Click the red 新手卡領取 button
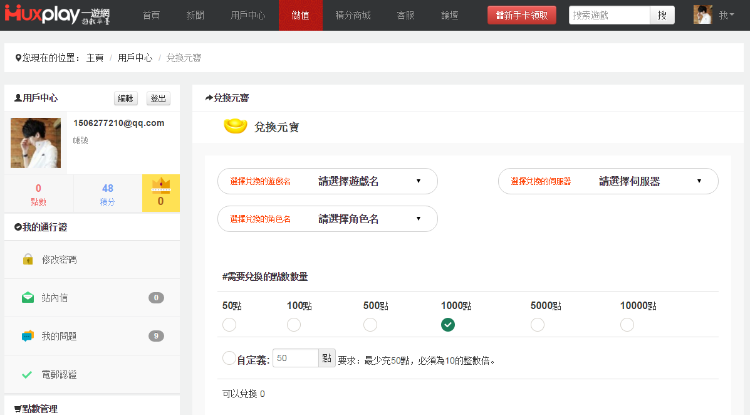 pyautogui.click(x=522, y=15)
